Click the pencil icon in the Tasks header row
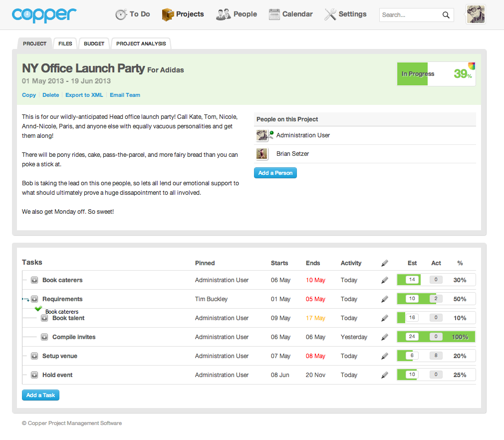504x440 pixels. pos(384,263)
